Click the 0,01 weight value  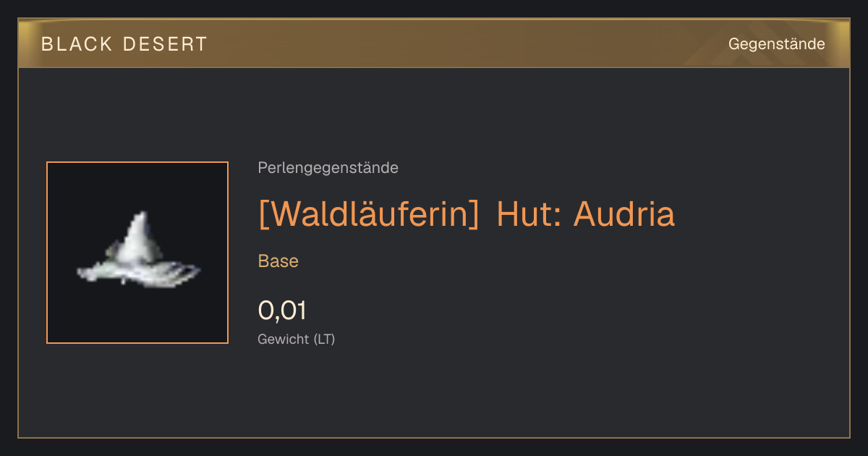point(282,311)
